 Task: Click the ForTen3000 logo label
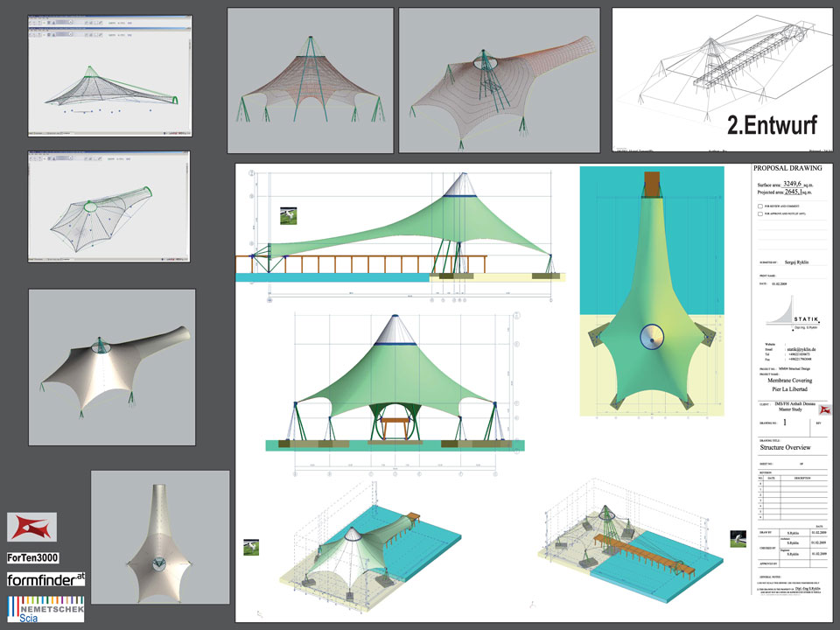click(33, 556)
